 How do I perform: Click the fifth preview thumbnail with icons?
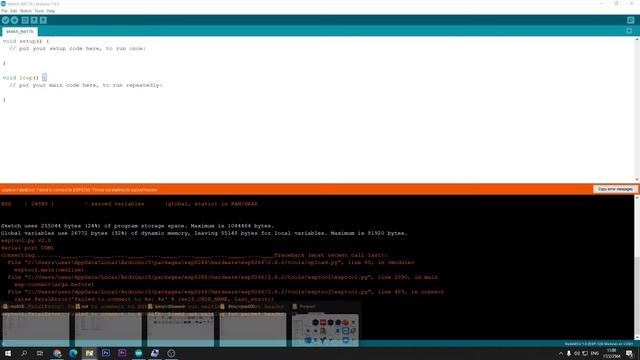[x=325, y=329]
